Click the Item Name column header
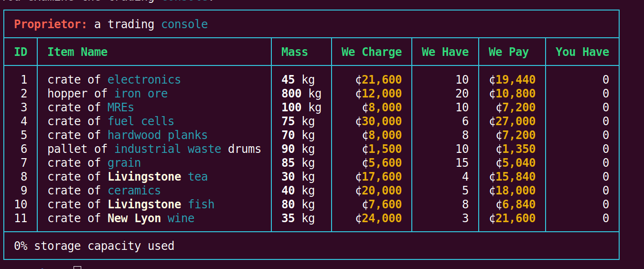Screen dimensions: 644x269 click(x=77, y=52)
